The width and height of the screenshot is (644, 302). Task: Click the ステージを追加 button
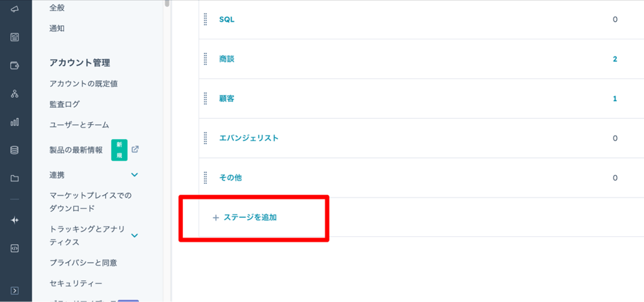coord(245,218)
